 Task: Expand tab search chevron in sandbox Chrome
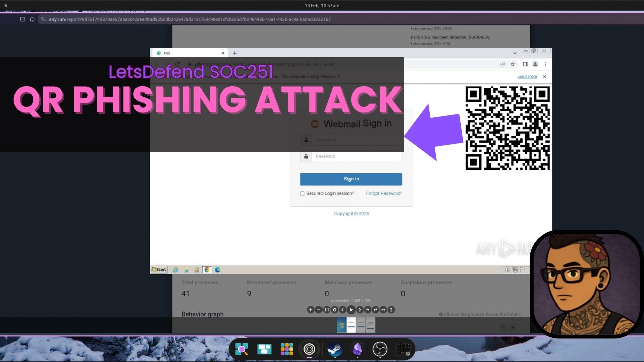point(515,53)
